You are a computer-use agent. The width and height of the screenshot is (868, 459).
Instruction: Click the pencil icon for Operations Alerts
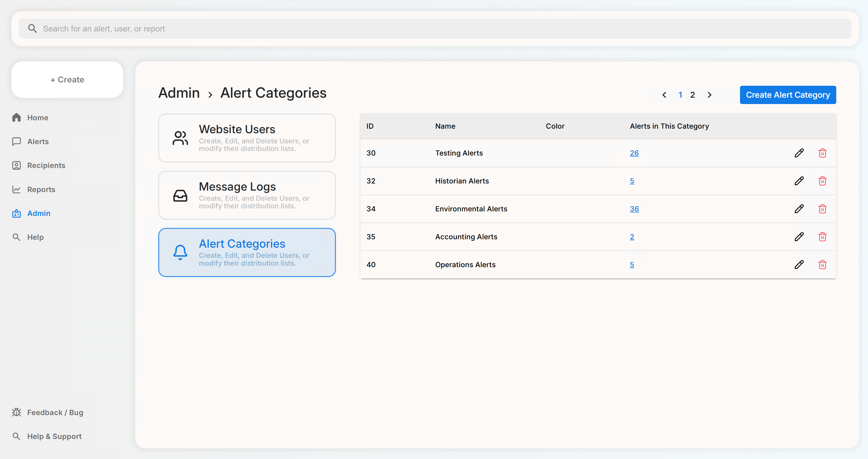(x=799, y=265)
